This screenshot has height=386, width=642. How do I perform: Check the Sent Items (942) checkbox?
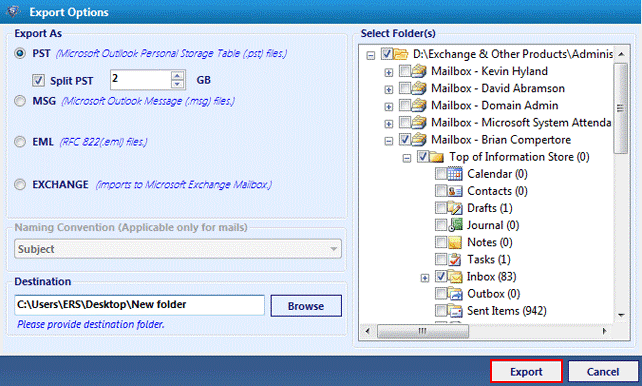tap(441, 311)
